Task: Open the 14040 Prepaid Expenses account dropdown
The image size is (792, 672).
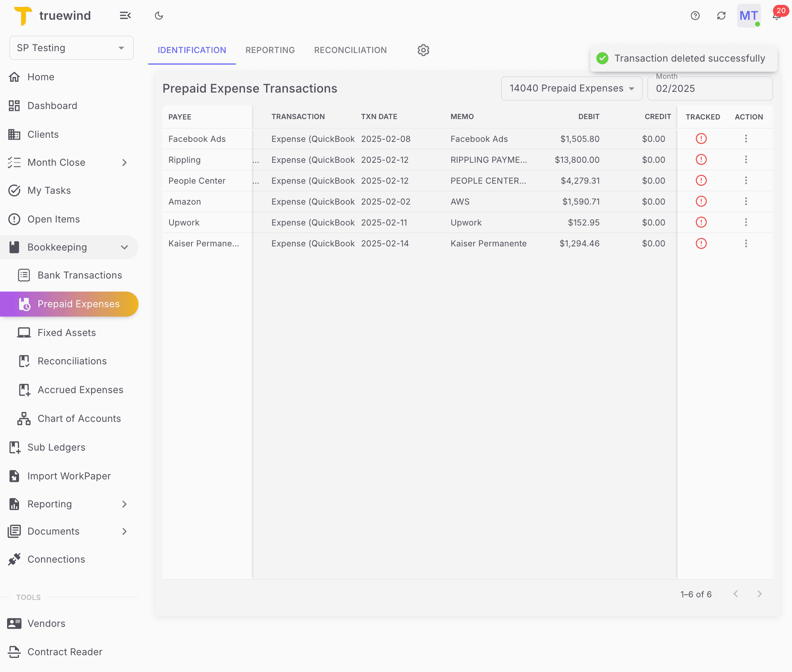Action: click(571, 88)
